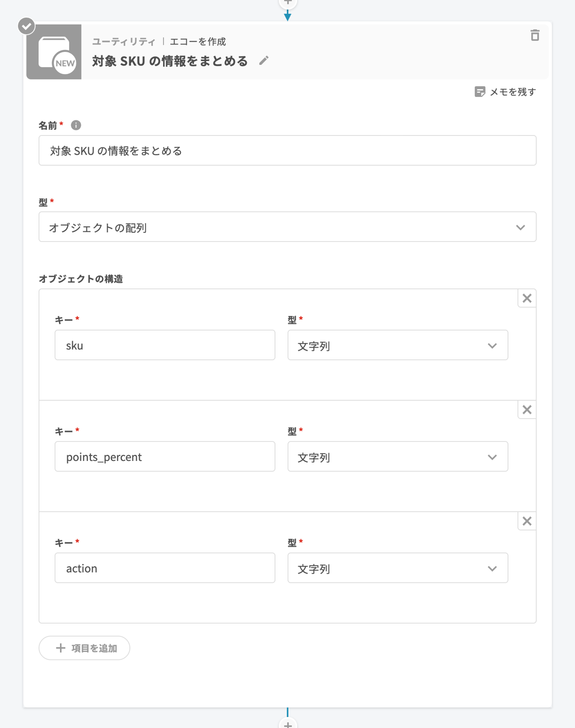Click the action key input field
The width and height of the screenshot is (575, 728).
click(165, 568)
